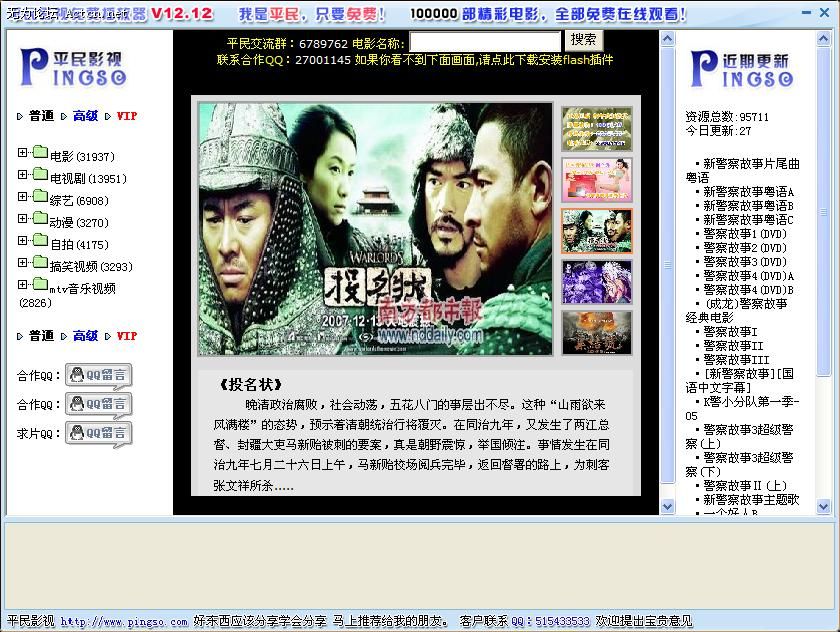Click center pane scroll down arrow
The image size is (840, 632).
(x=667, y=506)
